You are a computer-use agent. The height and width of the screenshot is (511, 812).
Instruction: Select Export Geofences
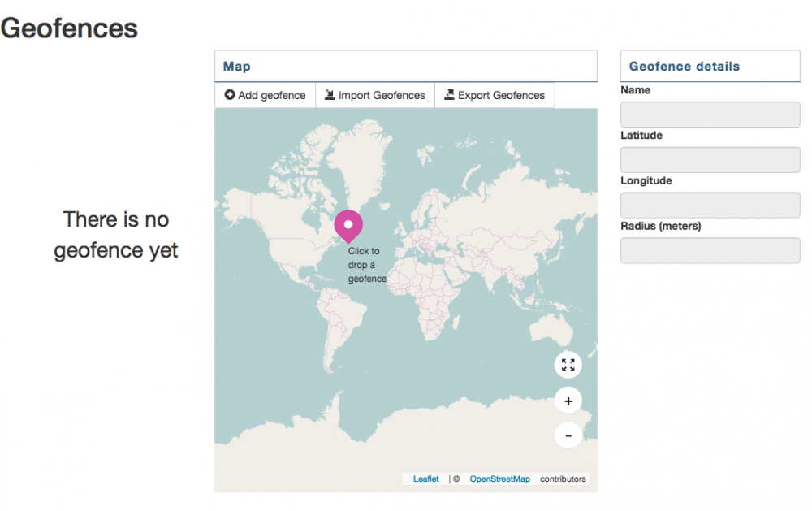(x=495, y=95)
